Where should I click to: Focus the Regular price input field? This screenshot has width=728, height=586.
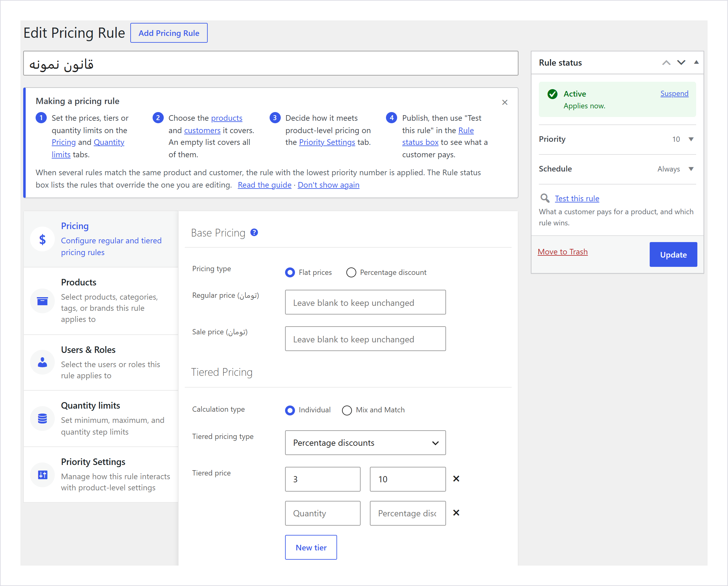point(365,302)
